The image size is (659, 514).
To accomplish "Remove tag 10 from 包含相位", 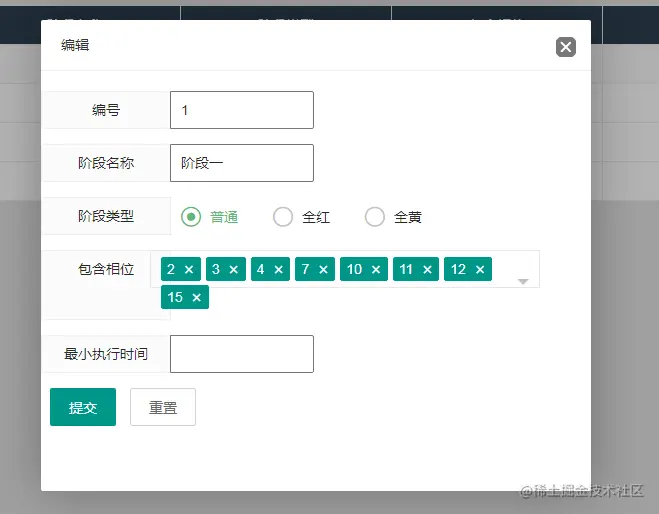I will (x=376, y=269).
